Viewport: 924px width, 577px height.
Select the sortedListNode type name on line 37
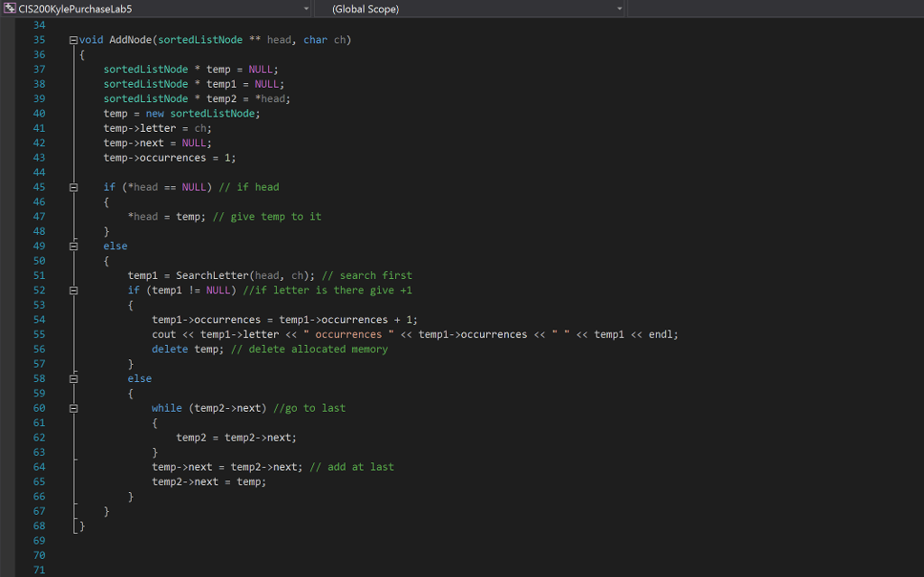(144, 69)
